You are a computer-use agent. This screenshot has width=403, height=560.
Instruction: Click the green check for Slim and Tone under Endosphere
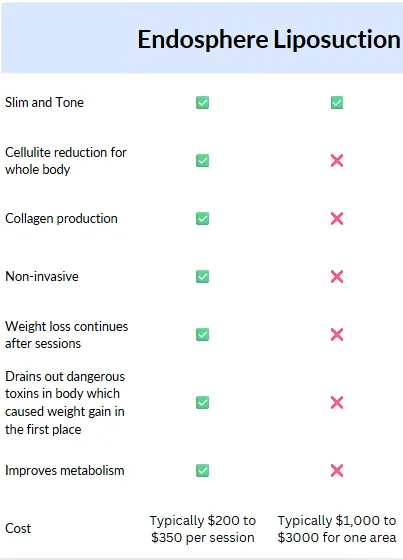click(203, 102)
